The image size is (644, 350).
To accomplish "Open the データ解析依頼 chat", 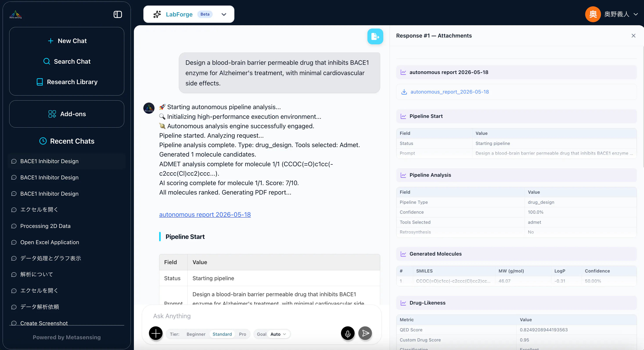I will coord(67,307).
